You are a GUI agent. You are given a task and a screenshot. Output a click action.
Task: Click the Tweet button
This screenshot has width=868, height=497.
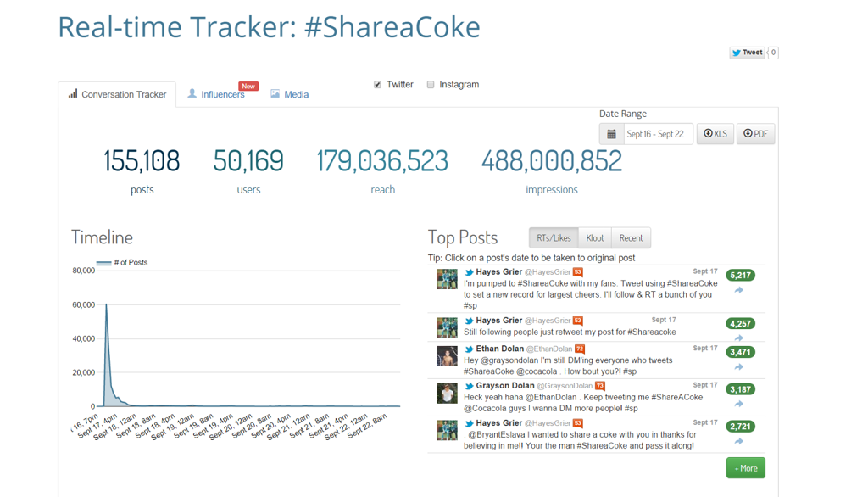[748, 53]
